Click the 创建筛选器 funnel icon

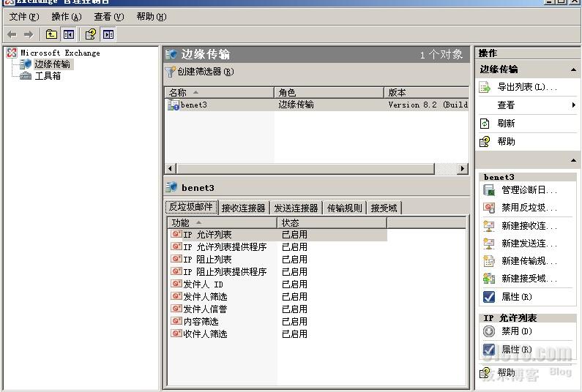point(170,72)
